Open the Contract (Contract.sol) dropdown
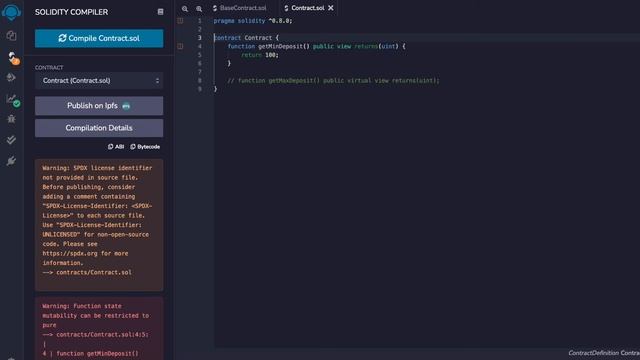Viewport: 640px width, 360px height. click(99, 80)
